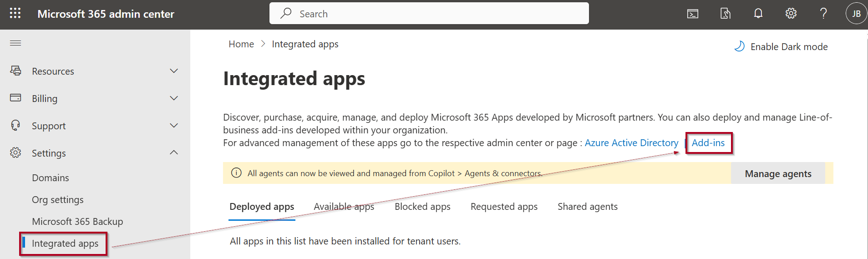
Task: Click the Billing label in sidebar
Action: coord(45,99)
